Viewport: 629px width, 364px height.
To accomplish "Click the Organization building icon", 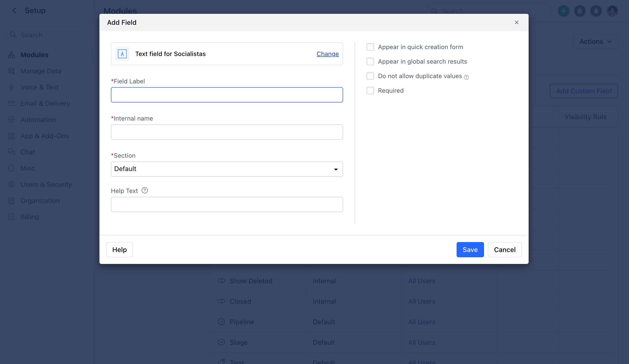I will 11,201.
